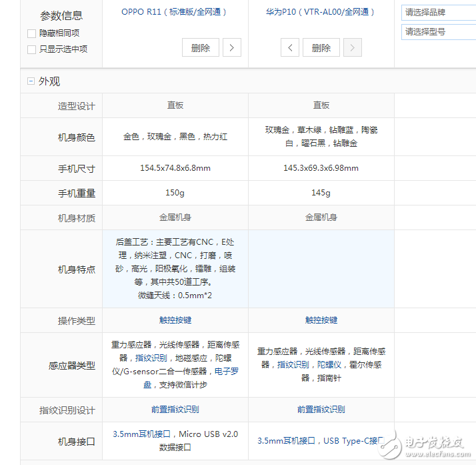
Task: Click left arrow beside 华为P10 删除 button
Action: tap(289, 47)
